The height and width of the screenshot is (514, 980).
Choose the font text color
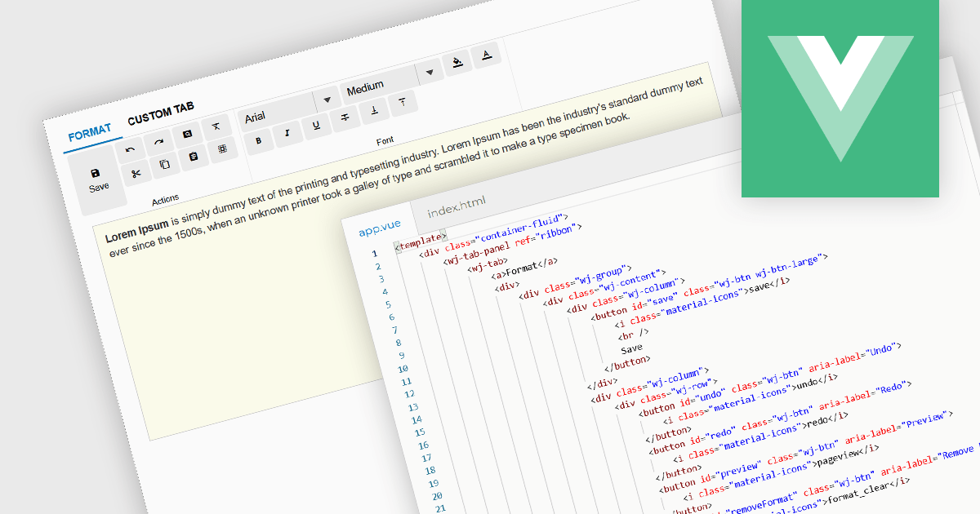click(x=487, y=55)
